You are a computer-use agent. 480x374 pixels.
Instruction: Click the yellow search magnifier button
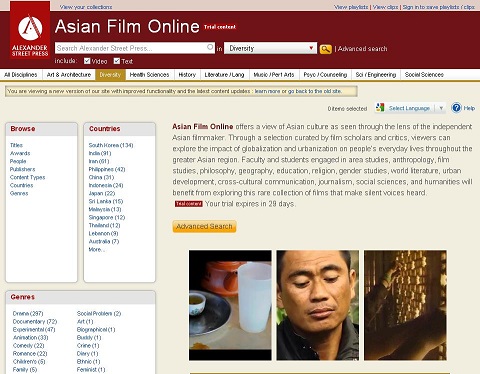pyautogui.click(x=325, y=49)
